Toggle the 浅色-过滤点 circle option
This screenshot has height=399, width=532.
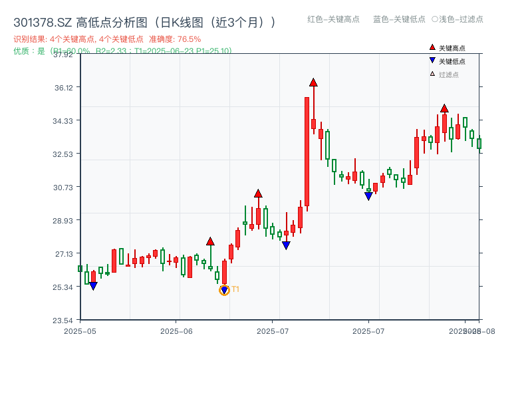point(460,20)
